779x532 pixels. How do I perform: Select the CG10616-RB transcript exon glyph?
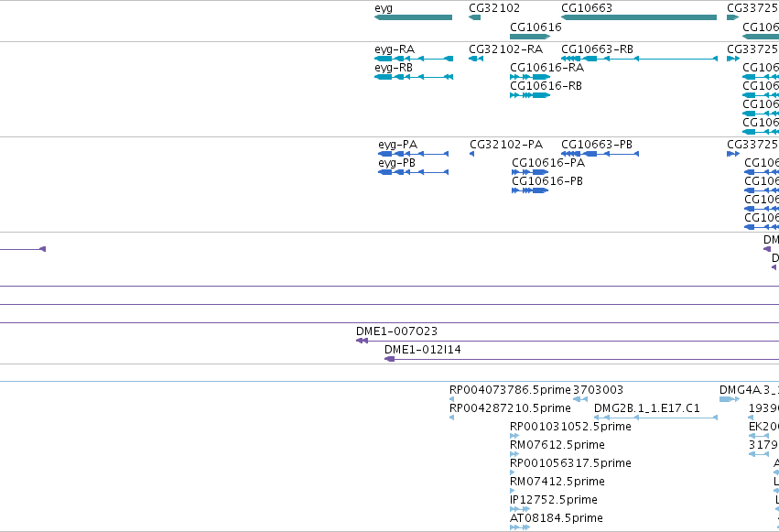530,95
